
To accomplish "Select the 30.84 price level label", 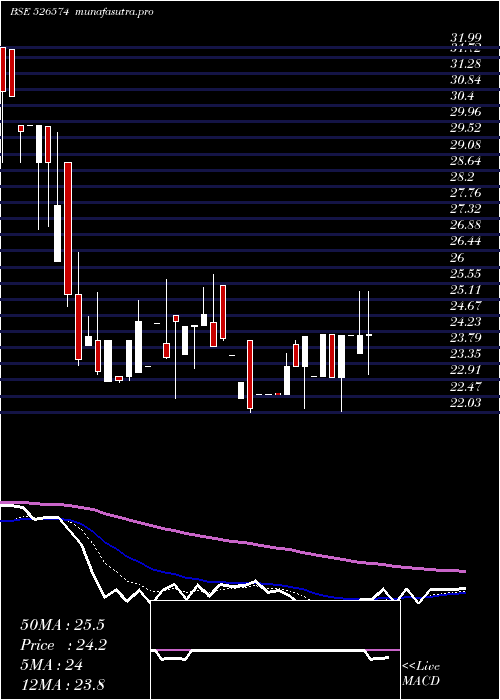I will point(465,80).
